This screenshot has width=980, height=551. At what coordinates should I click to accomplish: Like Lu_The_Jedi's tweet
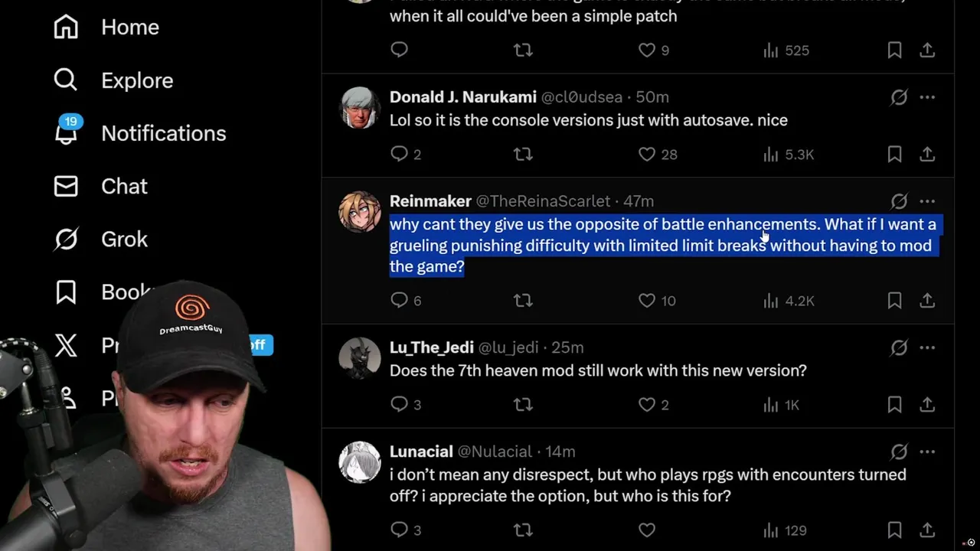647,405
